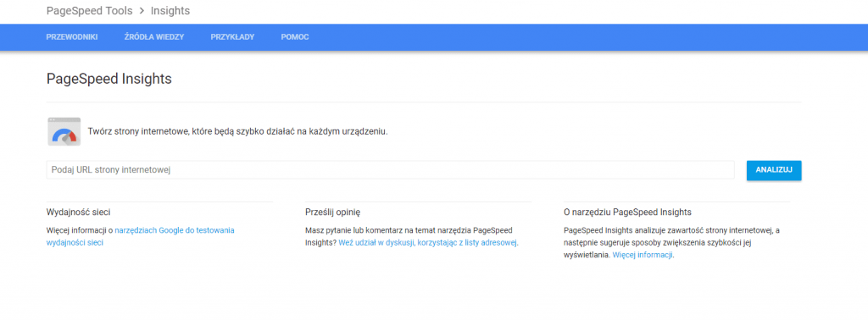Click the PageSpeed speedometer gauge icon
The width and height of the screenshot is (868, 320).
[x=64, y=132]
